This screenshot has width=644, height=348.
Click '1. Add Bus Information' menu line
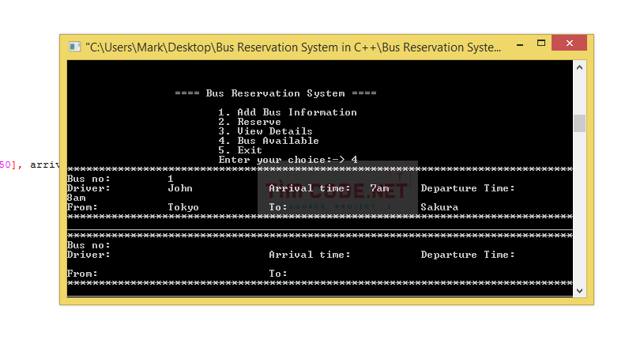click(288, 112)
